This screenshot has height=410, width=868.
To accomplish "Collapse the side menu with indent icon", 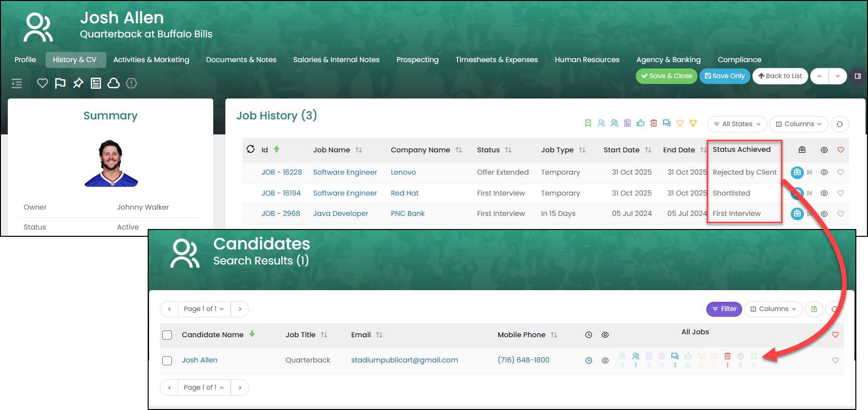I will 17,83.
